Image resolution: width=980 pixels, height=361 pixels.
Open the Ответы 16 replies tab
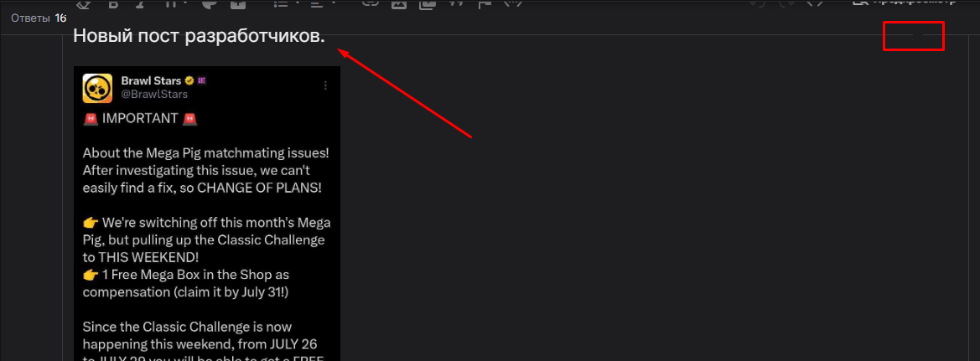coord(38,18)
